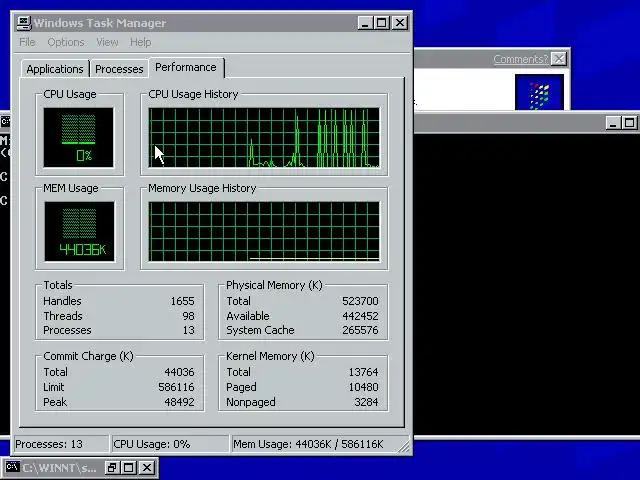Click the status bar CPU Usage: 0% entry
The height and width of the screenshot is (480, 640).
[x=170, y=444]
